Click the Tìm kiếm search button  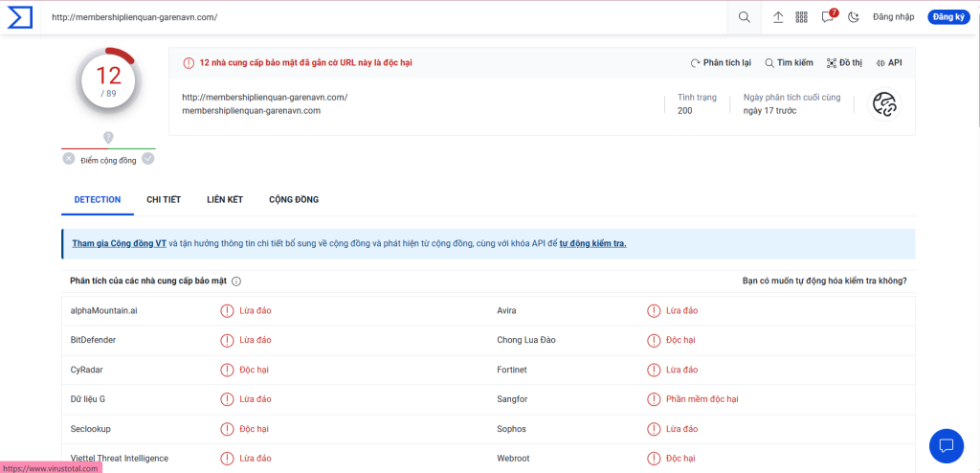[x=790, y=62]
